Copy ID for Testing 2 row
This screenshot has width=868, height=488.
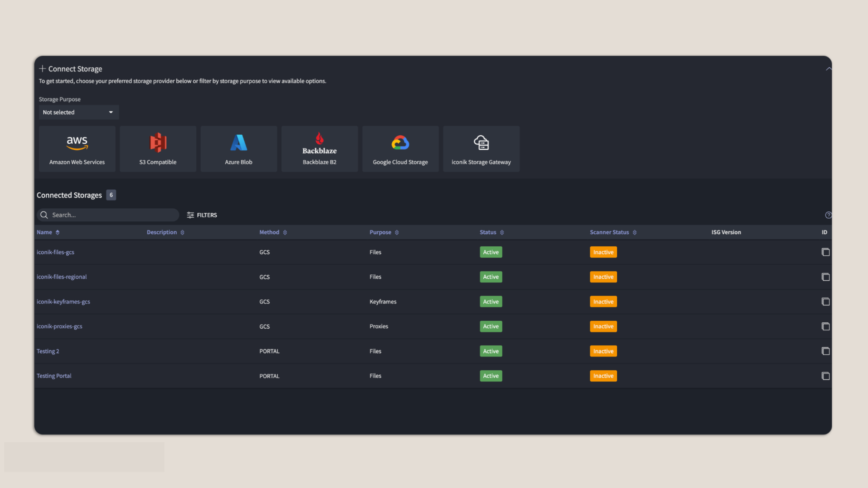click(x=825, y=351)
